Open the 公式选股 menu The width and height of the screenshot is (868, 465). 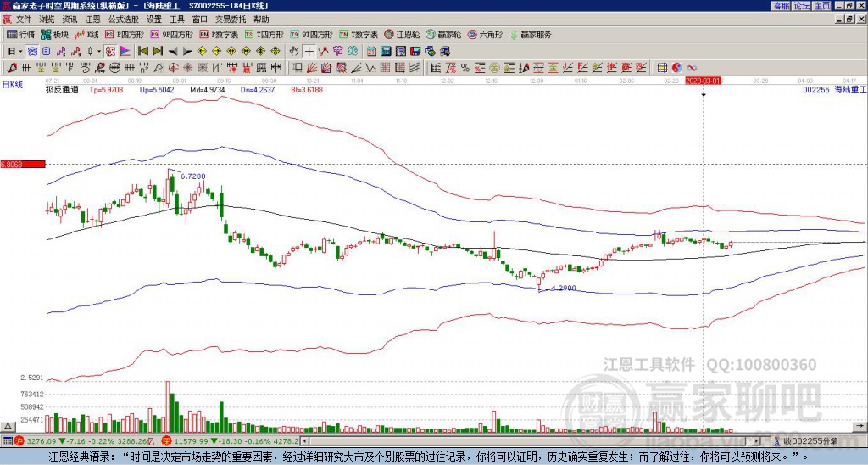click(124, 20)
